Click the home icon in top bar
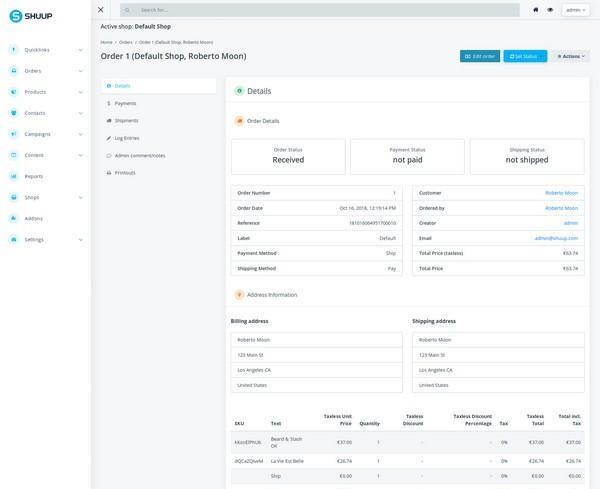Screen dimensions: 600x489 [x=536, y=10]
